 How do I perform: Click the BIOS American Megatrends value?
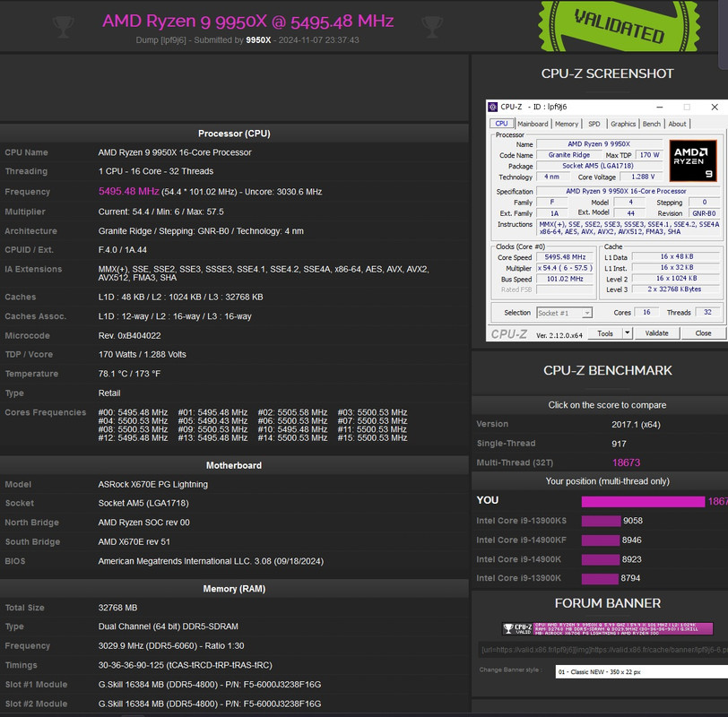pos(211,561)
